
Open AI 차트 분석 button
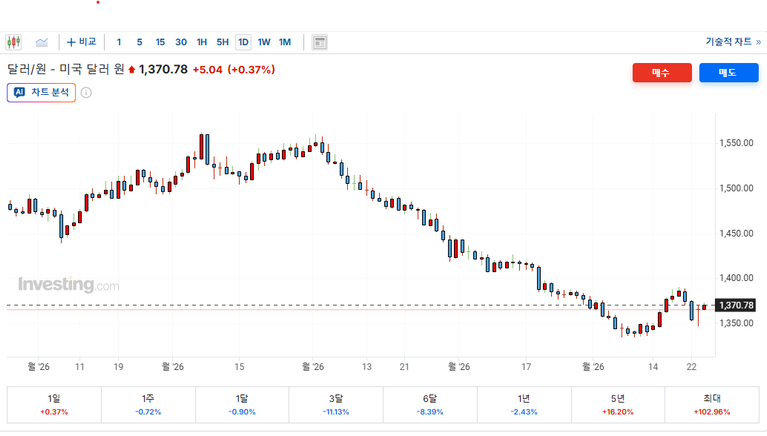(41, 92)
